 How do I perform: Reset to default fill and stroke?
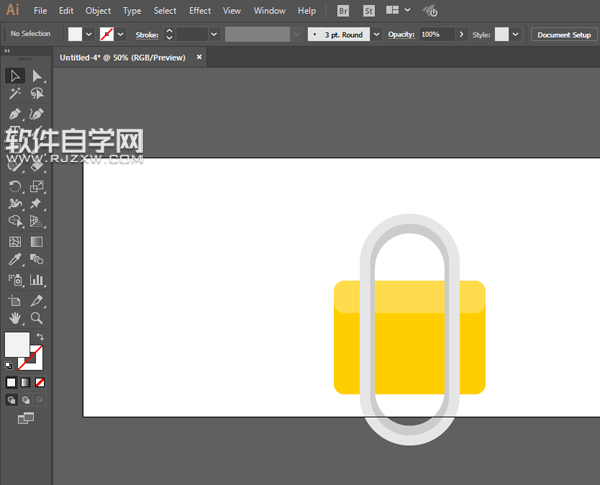(8, 366)
